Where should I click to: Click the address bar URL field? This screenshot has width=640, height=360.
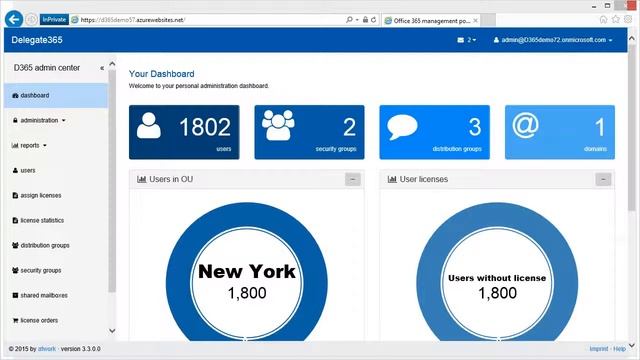point(208,20)
